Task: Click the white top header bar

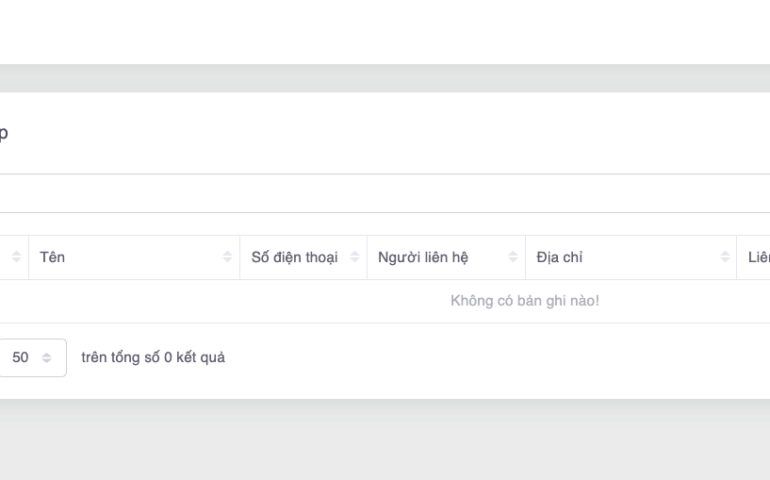Action: [385, 32]
